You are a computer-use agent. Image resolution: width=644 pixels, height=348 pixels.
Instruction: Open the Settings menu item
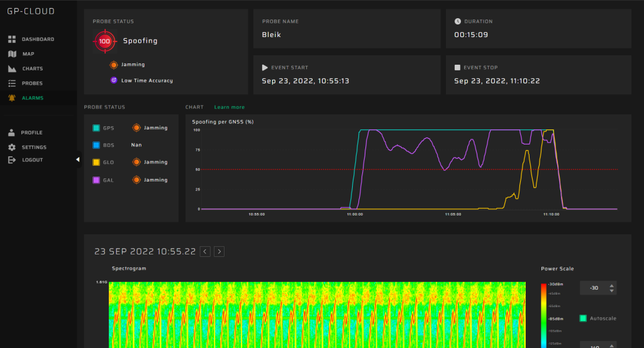coord(34,148)
